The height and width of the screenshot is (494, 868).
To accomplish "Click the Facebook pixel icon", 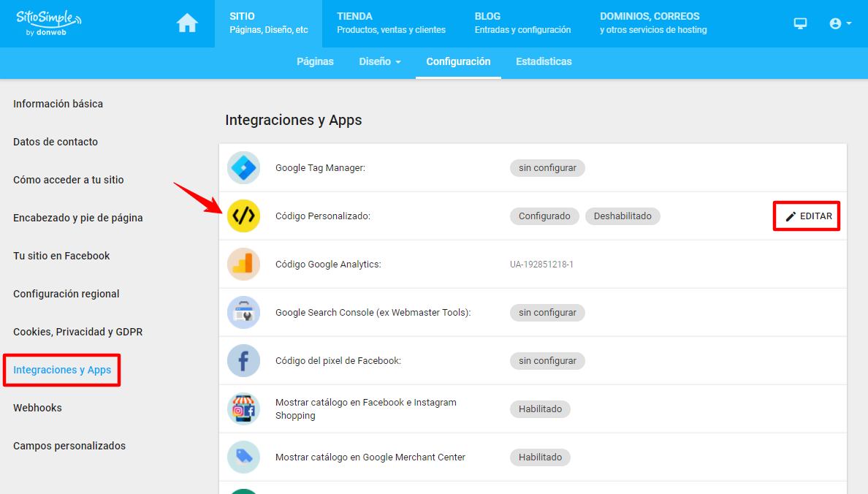I will pos(243,360).
